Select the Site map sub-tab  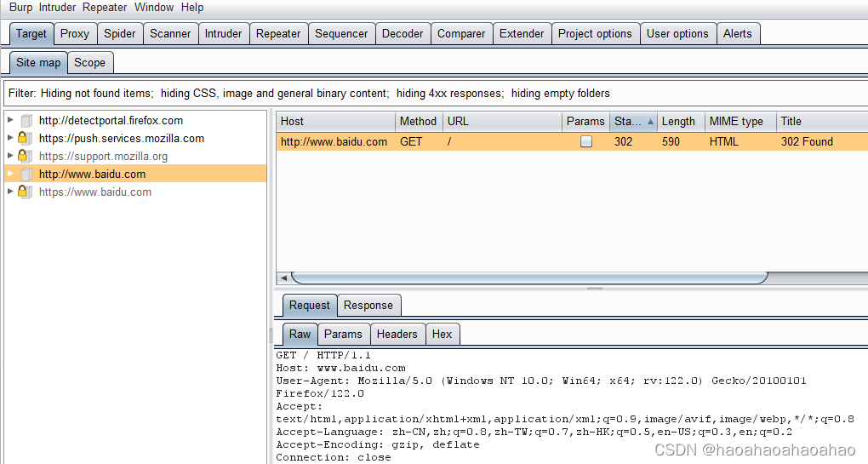(x=38, y=62)
